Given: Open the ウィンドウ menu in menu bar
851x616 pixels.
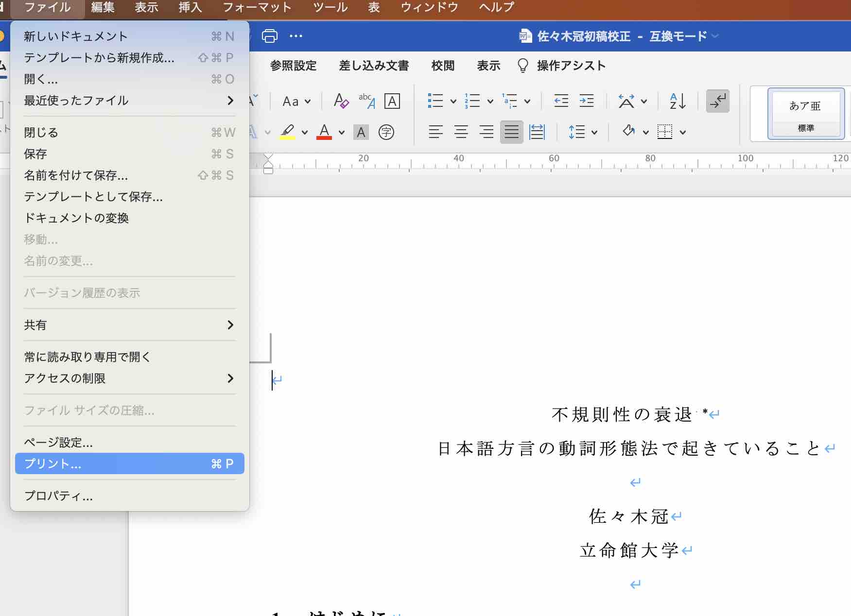Looking at the screenshot, I should [x=430, y=7].
